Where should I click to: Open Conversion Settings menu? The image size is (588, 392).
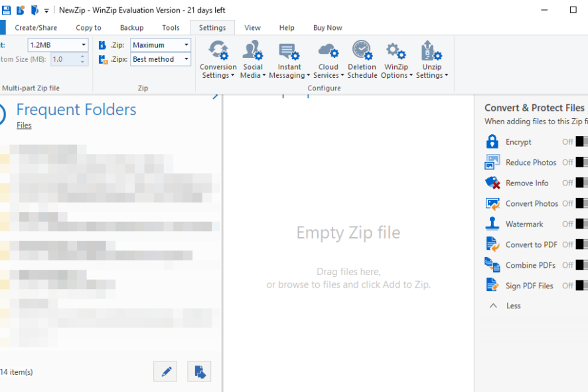pyautogui.click(x=218, y=60)
